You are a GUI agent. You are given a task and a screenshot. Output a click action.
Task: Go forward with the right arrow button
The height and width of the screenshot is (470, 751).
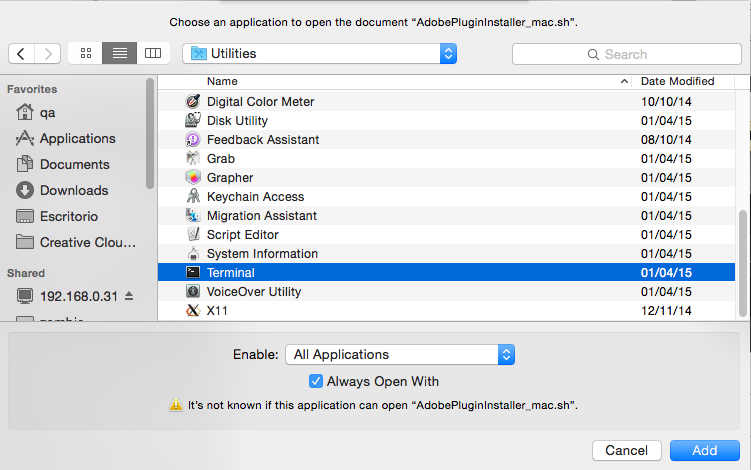pyautogui.click(x=48, y=53)
